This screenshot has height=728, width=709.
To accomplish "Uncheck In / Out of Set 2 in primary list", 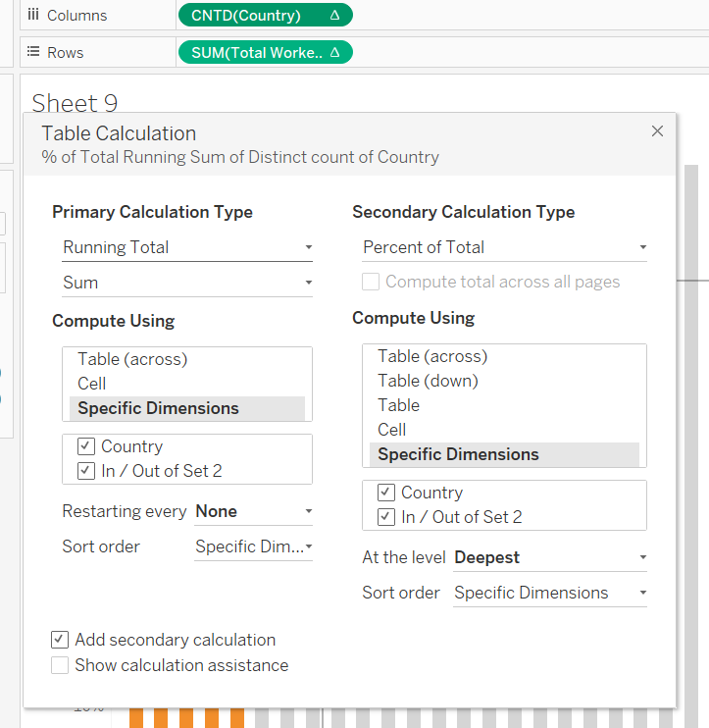I will (86, 471).
